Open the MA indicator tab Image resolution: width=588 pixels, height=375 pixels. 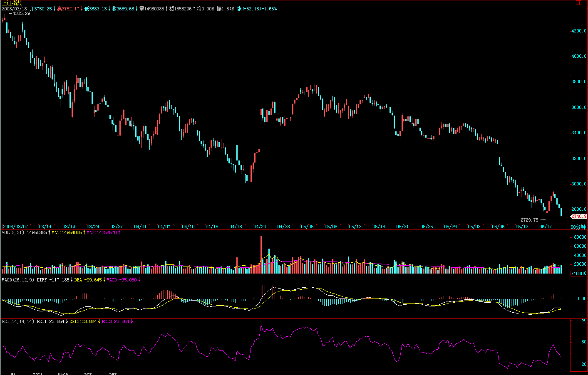[x=13, y=373]
